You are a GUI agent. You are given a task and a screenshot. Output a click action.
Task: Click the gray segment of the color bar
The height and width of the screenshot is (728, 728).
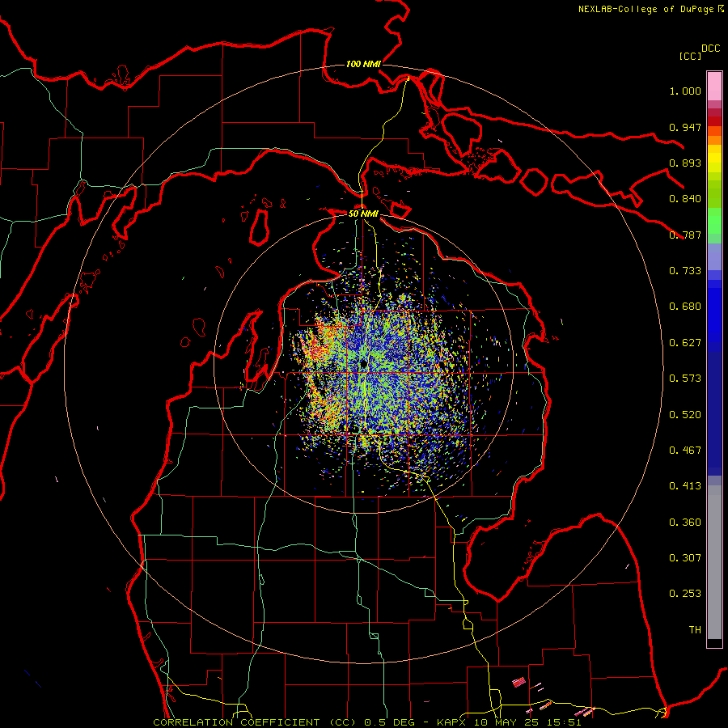click(714, 562)
